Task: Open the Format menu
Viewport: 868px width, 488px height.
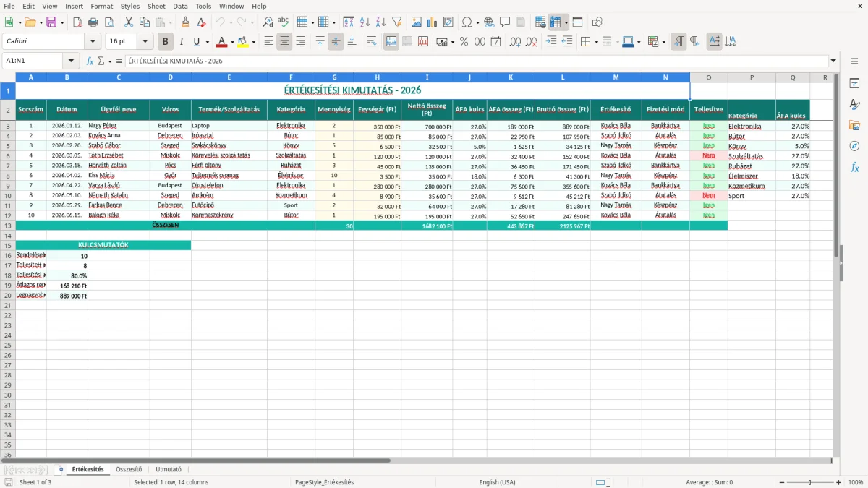Action: 101,6
